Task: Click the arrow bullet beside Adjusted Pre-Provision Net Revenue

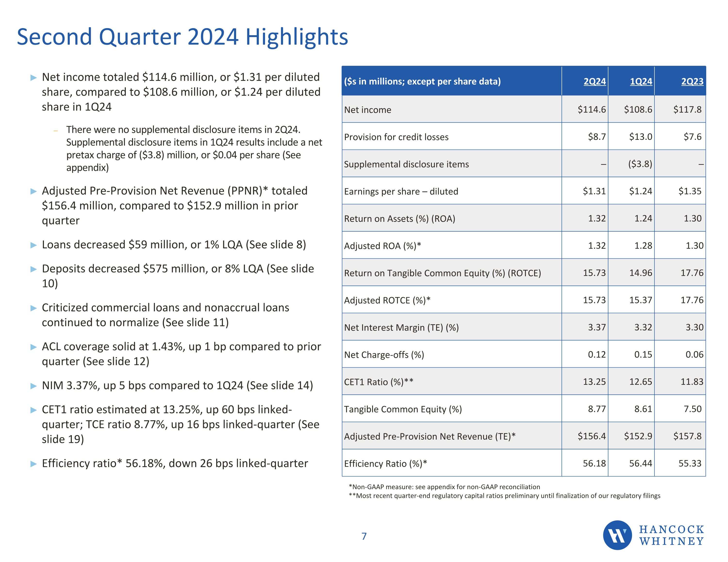Action: 33,192
